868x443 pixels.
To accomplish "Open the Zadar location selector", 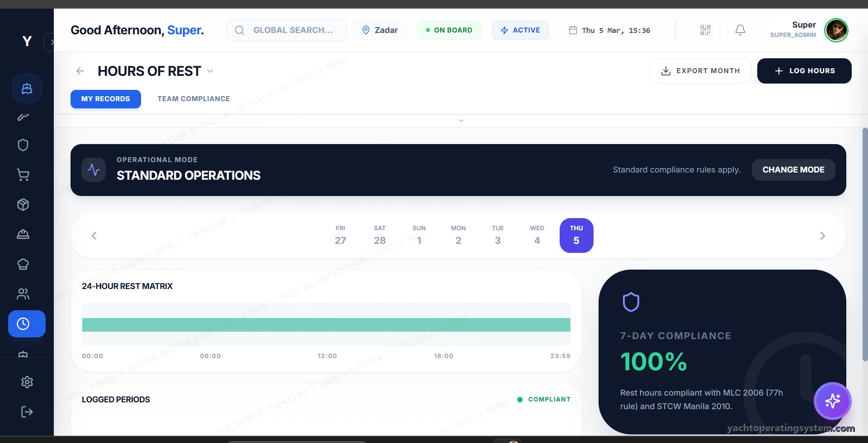I will [x=380, y=30].
